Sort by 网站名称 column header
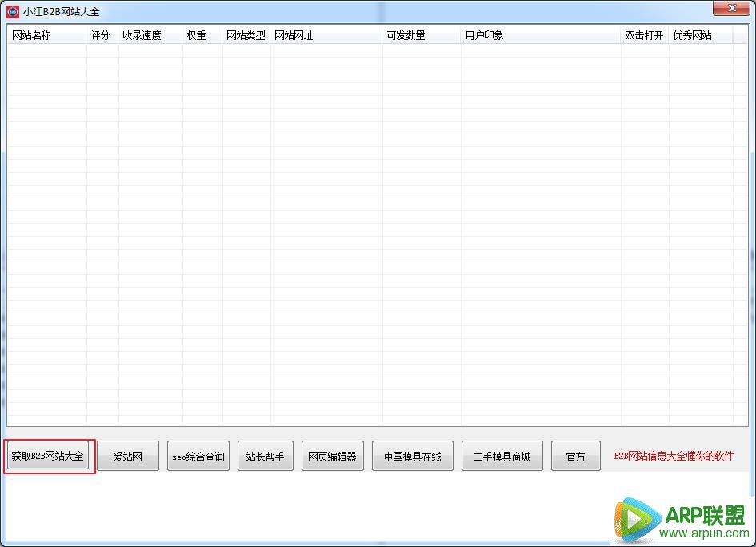The height and width of the screenshot is (547, 756). (x=46, y=36)
